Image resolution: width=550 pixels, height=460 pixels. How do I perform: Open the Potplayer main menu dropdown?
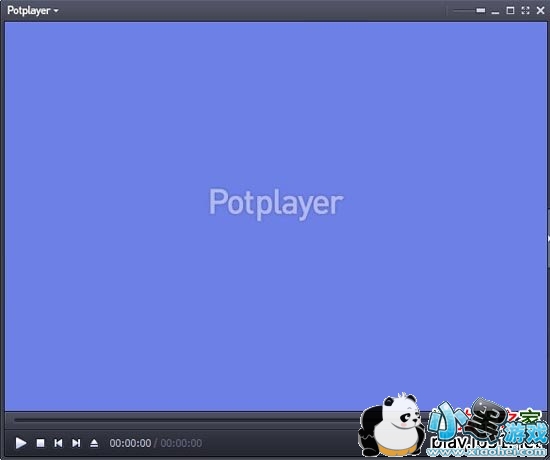[x=33, y=11]
